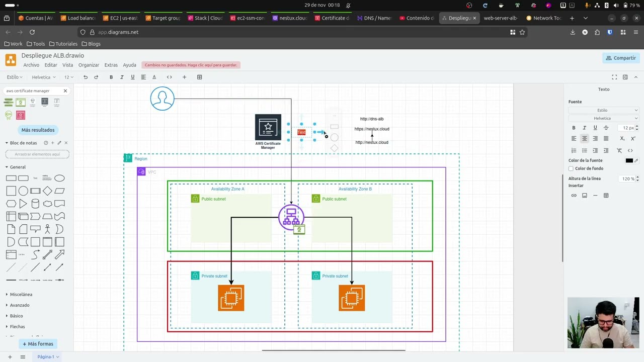Apply subscript in the Texto panel
The width and height of the screenshot is (644, 362).
tap(622, 138)
